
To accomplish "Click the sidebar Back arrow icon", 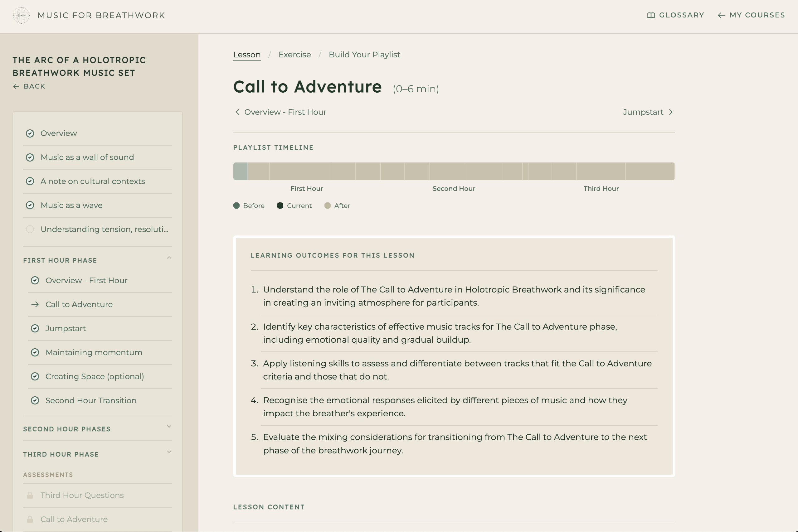I will click(16, 86).
